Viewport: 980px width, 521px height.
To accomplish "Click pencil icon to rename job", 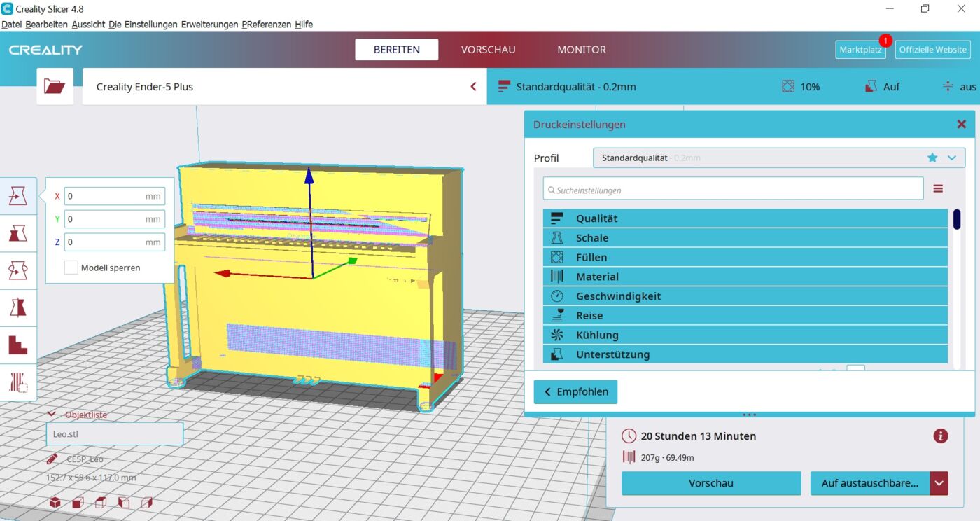I will click(x=52, y=459).
